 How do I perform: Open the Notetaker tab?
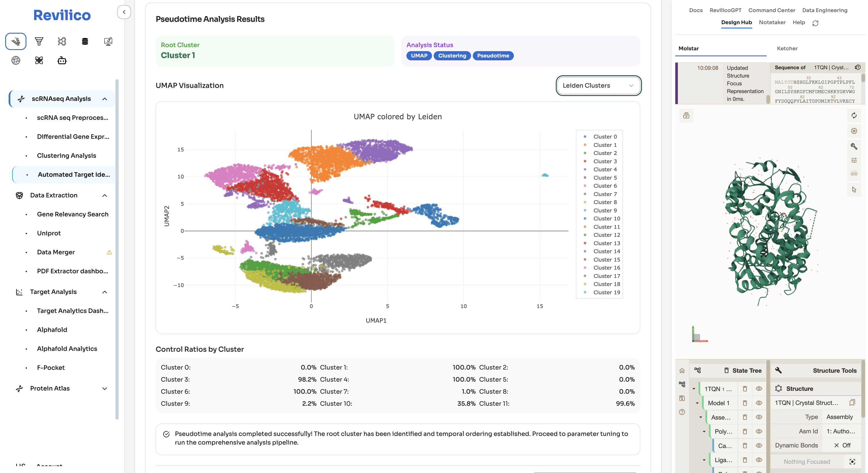(x=772, y=22)
